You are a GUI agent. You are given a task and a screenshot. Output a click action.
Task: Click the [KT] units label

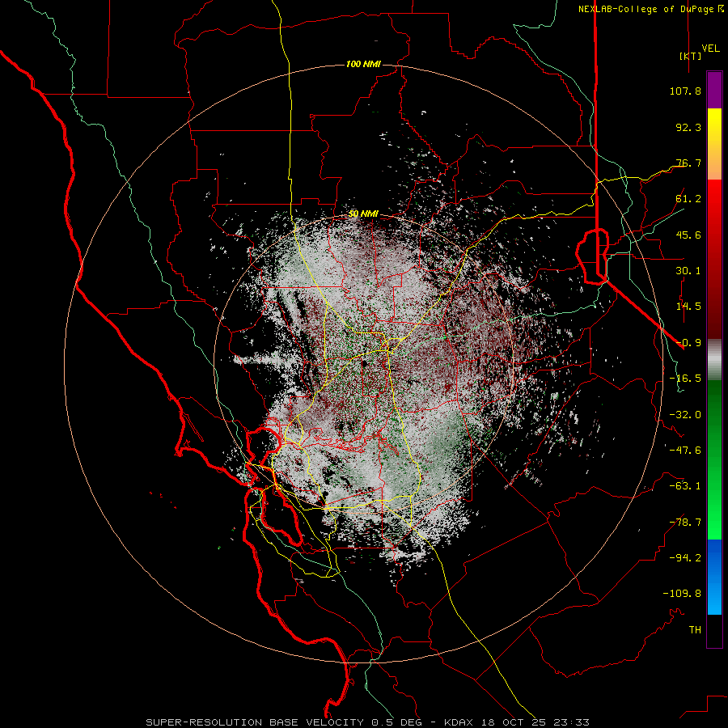[690, 56]
